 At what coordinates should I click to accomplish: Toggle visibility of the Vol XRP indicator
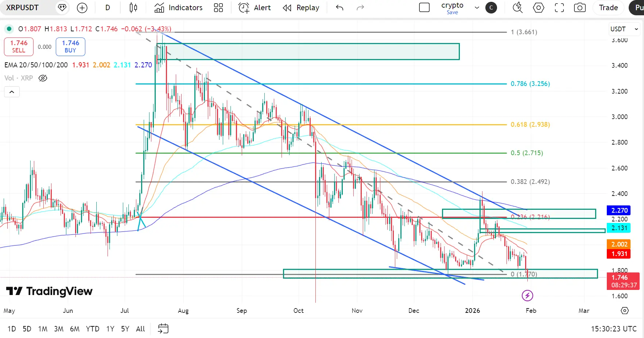(43, 78)
